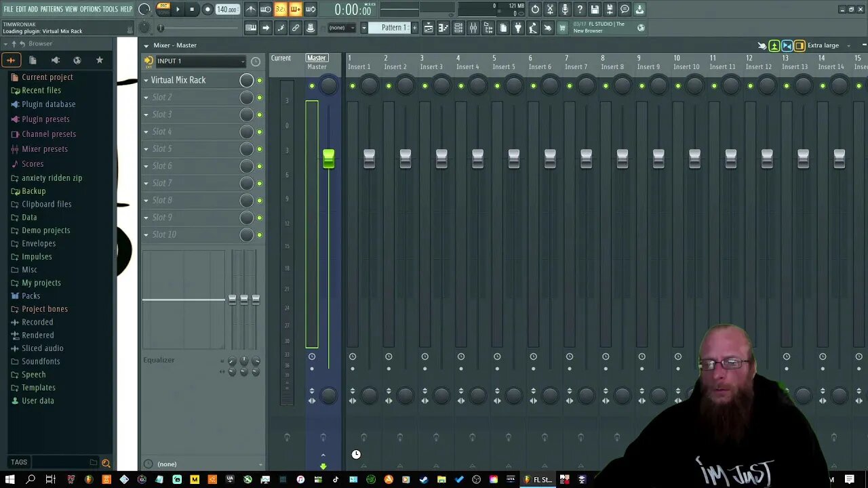Select the Browser files tab icon
868x488 pixels.
click(33, 60)
